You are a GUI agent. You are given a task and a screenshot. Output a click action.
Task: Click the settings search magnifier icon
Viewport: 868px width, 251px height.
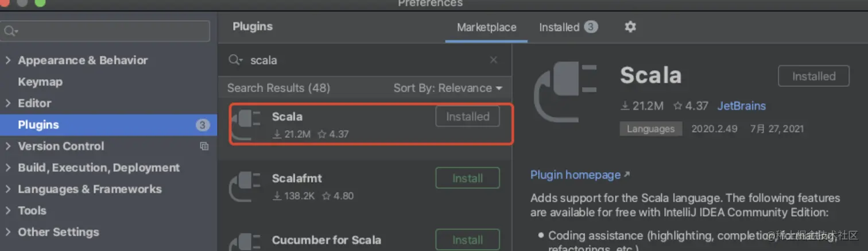pyautogui.click(x=10, y=31)
